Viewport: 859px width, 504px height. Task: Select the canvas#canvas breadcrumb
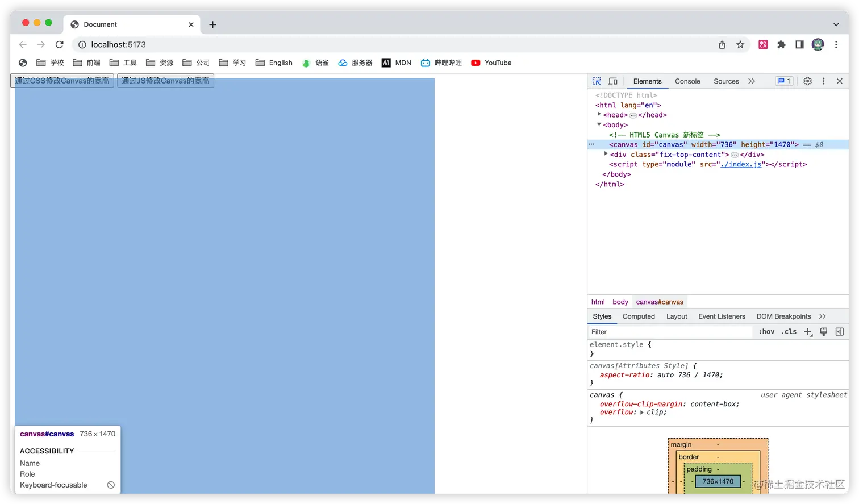point(660,302)
